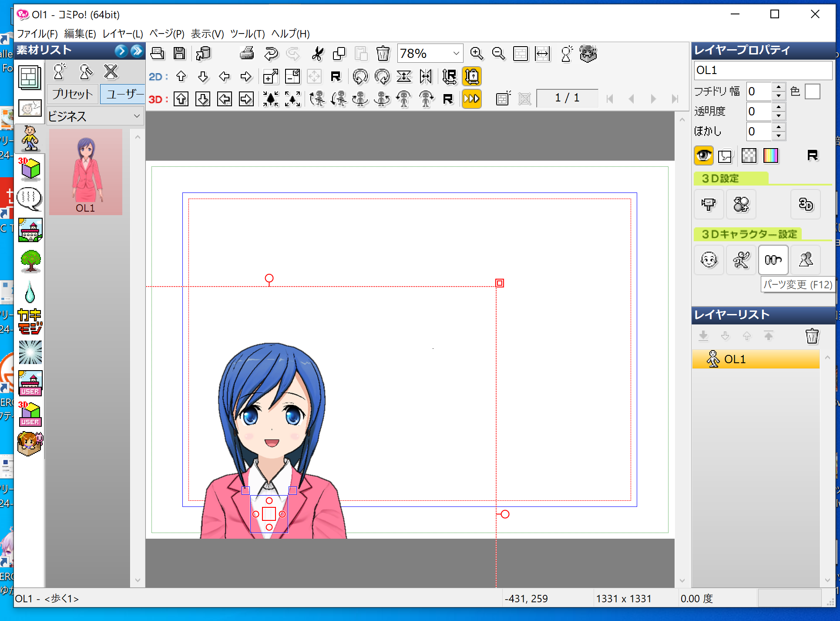Toggle the layer visibility eye icon
Screen dimensions: 840x621
click(x=703, y=155)
